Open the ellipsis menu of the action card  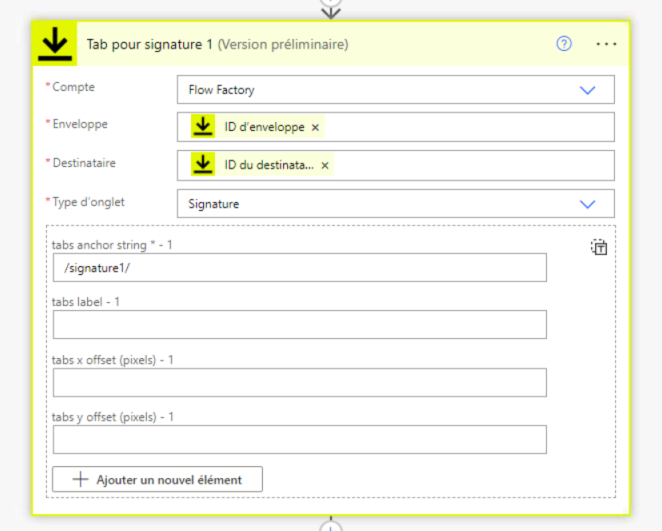[x=606, y=44]
